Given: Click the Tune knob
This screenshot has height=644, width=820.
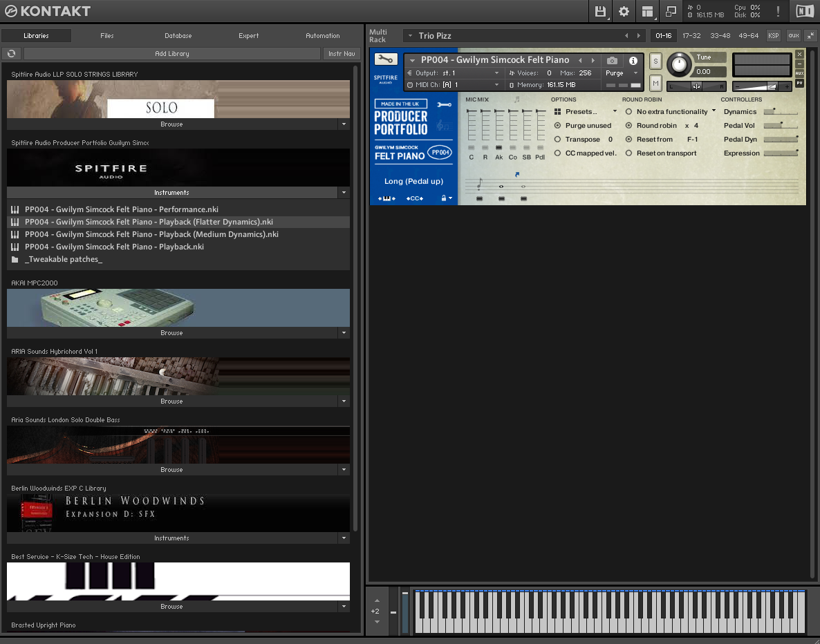Looking at the screenshot, I should click(678, 65).
